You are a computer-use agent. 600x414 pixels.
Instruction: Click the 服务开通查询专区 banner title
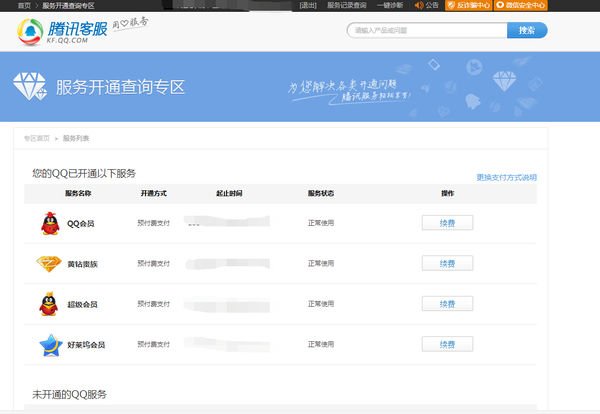coord(120,87)
